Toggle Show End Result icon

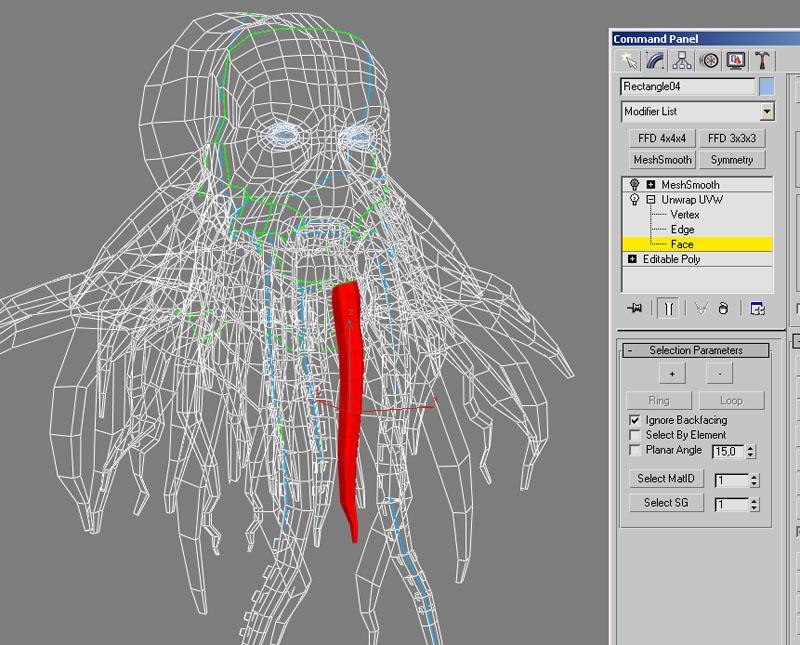668,308
